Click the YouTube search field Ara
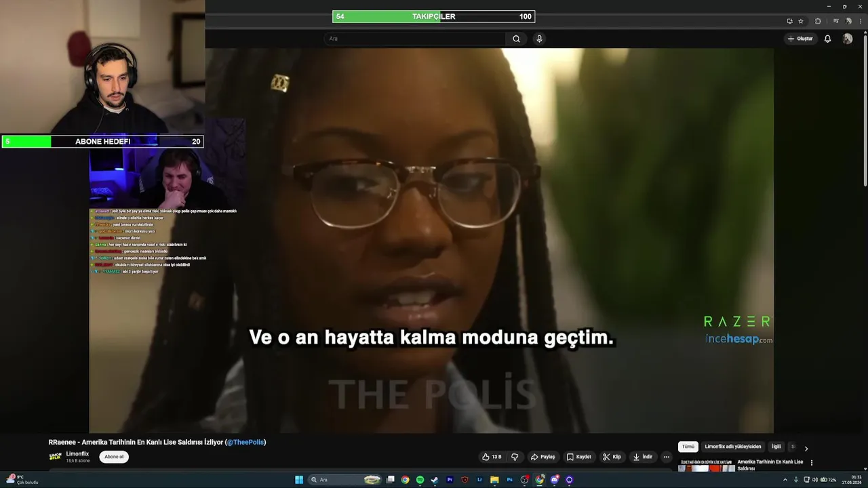 tap(414, 39)
